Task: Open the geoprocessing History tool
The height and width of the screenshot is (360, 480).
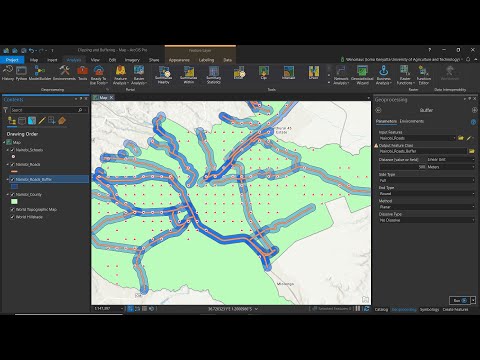Action: tap(8, 73)
